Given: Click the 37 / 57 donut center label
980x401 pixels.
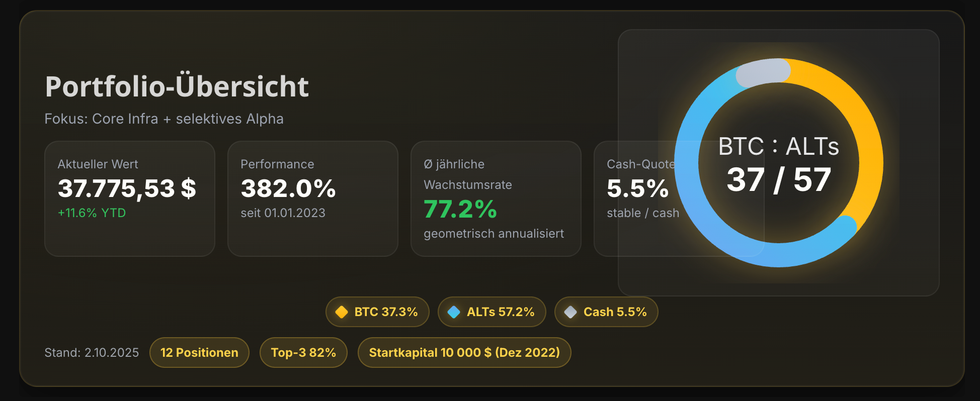Looking at the screenshot, I should point(778,180).
